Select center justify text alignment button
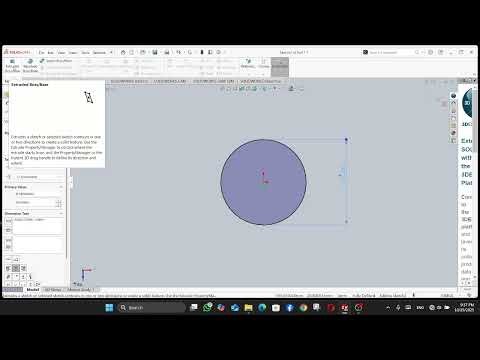This screenshot has height=360, width=480. click(16, 268)
